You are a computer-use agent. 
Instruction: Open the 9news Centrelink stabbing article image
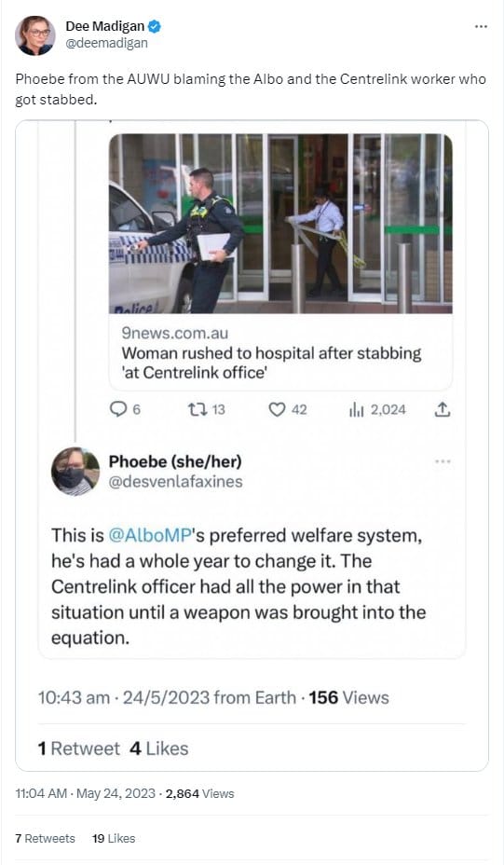coord(280,224)
